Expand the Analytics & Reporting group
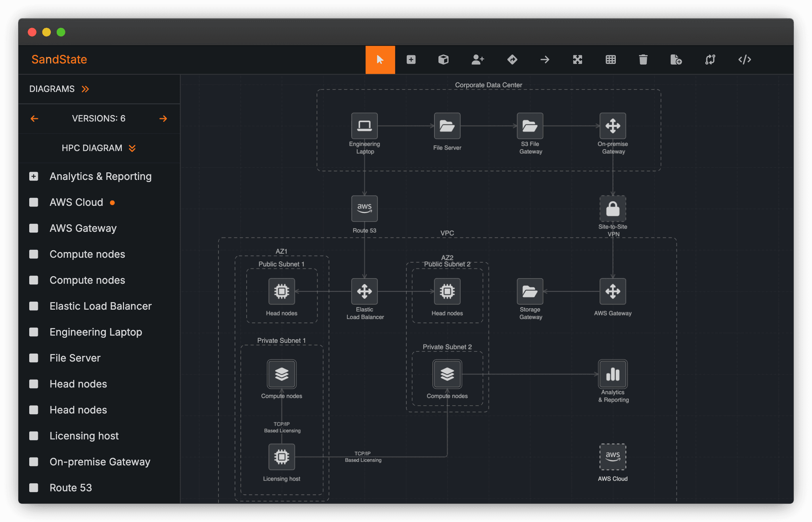 [x=33, y=176]
